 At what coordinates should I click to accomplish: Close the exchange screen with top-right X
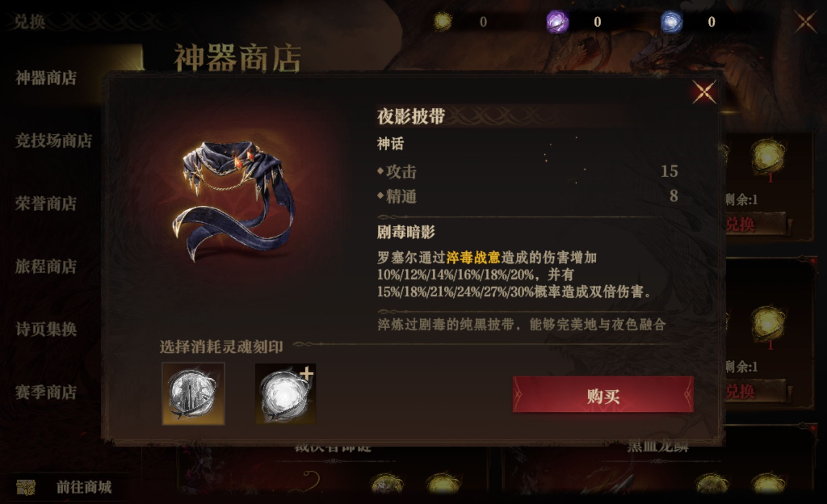pos(806,22)
